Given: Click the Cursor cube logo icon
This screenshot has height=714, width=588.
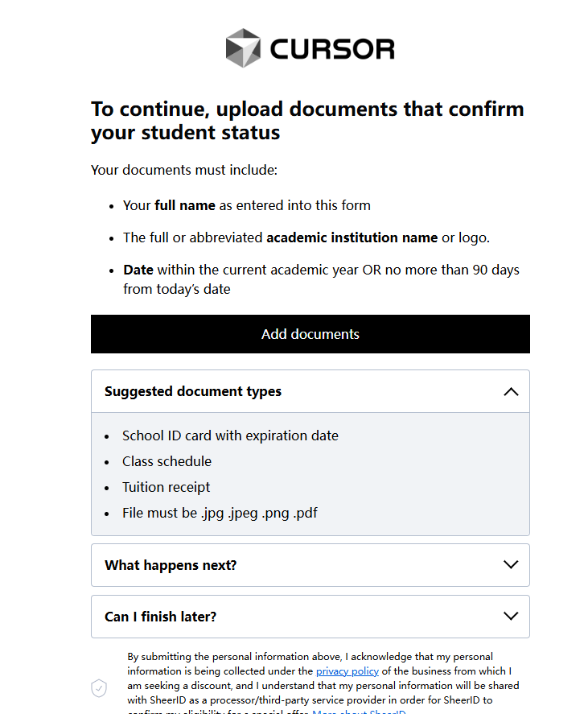Looking at the screenshot, I should coord(244,48).
